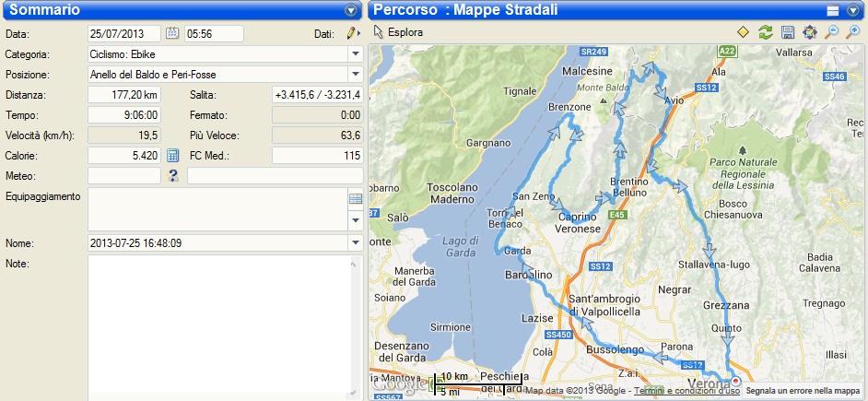Click the Percorso : Mappe Stradali title
The height and width of the screenshot is (401, 868).
[465, 10]
